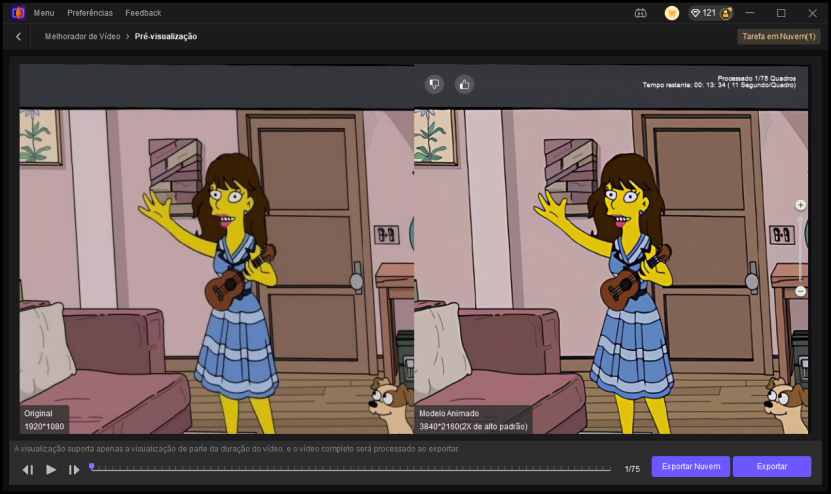This screenshot has height=494, width=831.
Task: Open the Feedback menu
Action: click(x=143, y=13)
